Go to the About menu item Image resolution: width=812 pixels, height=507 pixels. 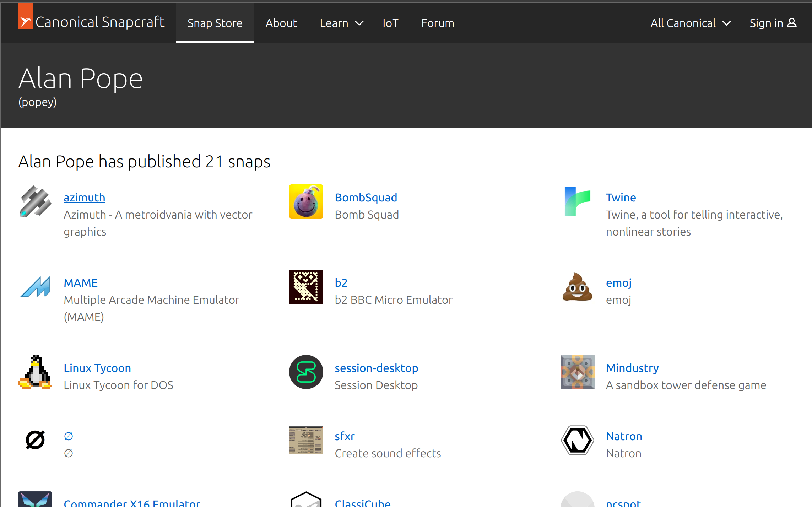(x=281, y=23)
